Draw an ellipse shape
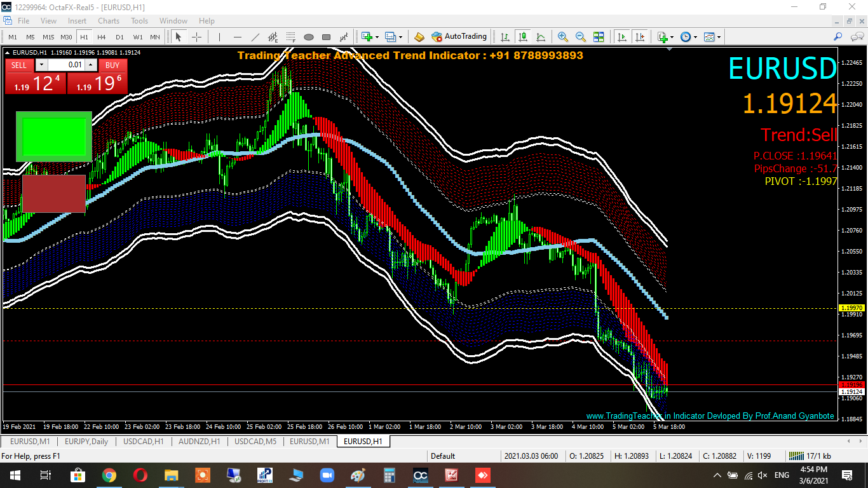The height and width of the screenshot is (488, 868). tap(309, 37)
